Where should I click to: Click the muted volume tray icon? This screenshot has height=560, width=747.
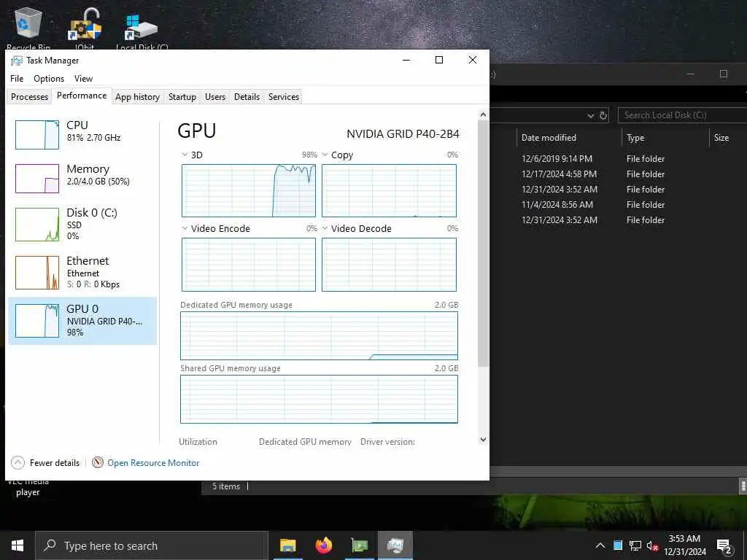click(x=652, y=545)
